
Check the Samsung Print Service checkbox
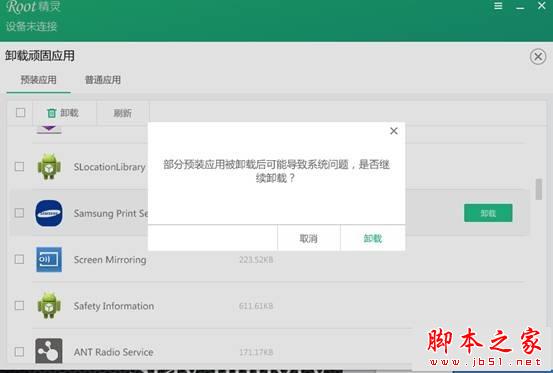(x=19, y=213)
